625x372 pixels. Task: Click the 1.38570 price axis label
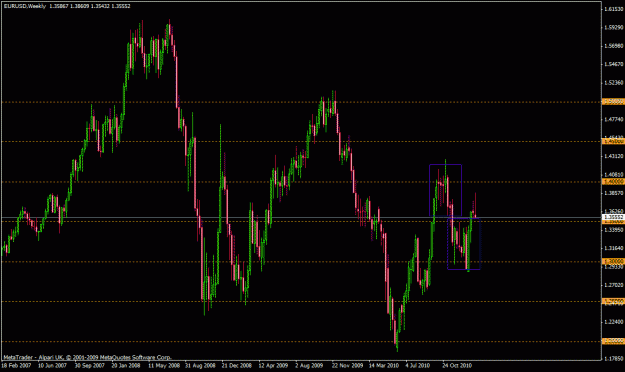(614, 193)
